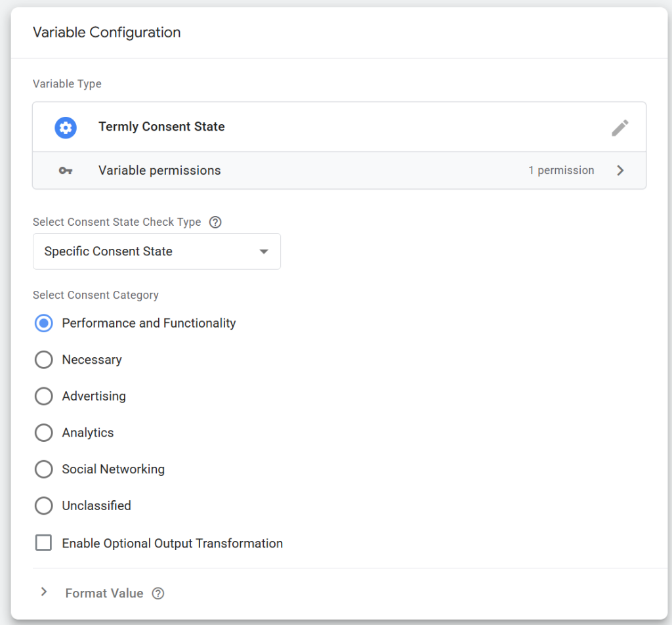Expand the Format Value section chevron
Image resolution: width=672 pixels, height=625 pixels.
click(x=44, y=592)
